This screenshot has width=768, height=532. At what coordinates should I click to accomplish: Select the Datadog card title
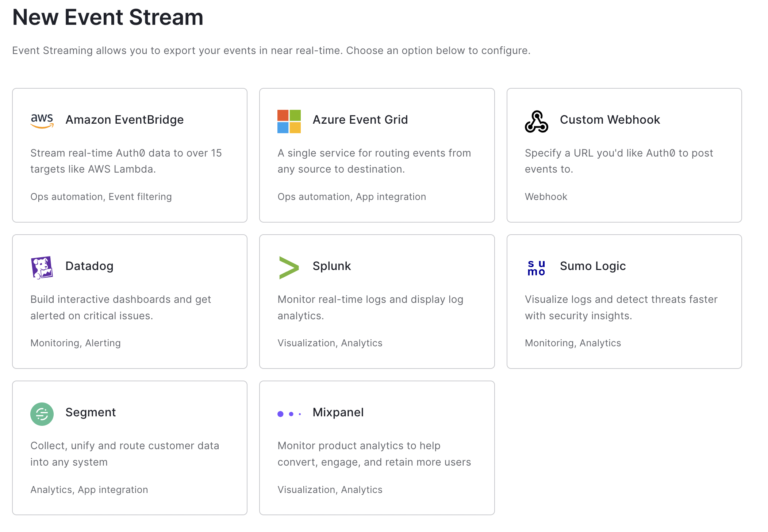click(89, 266)
